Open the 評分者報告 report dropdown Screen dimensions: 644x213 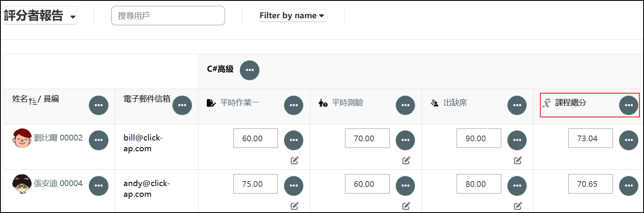[40, 16]
